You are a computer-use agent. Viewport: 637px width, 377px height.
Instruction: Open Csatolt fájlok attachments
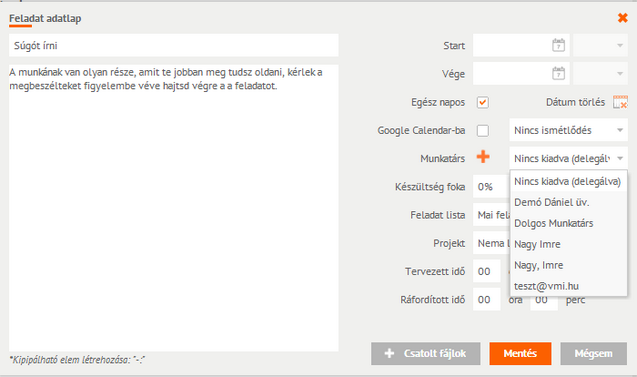[x=425, y=353]
